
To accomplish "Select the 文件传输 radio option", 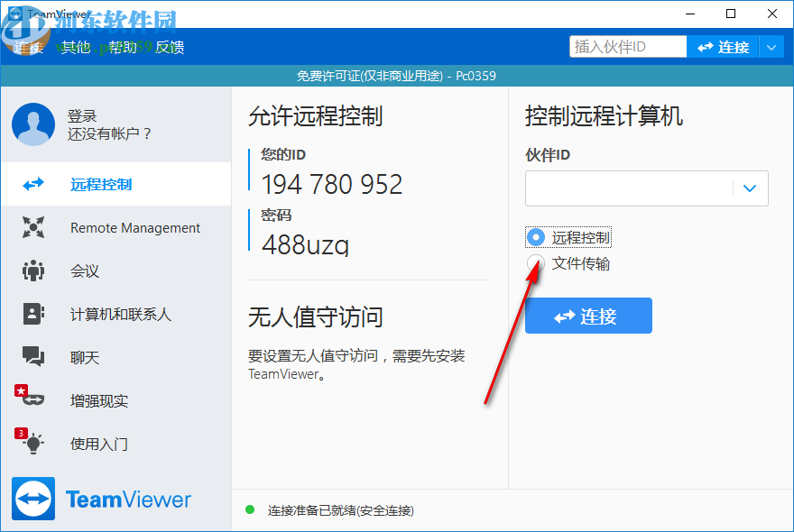I will pos(534,263).
